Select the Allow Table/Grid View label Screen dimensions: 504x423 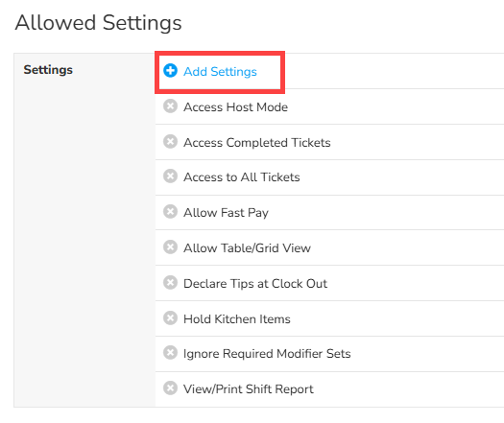pos(247,248)
